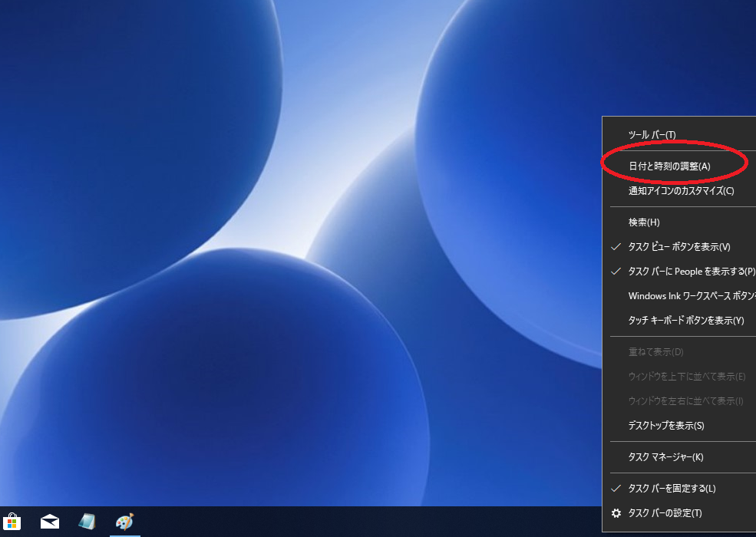The image size is (756, 537).
Task: Open タスク バーの設定(T) with gear icon
Action: pyautogui.click(x=665, y=513)
